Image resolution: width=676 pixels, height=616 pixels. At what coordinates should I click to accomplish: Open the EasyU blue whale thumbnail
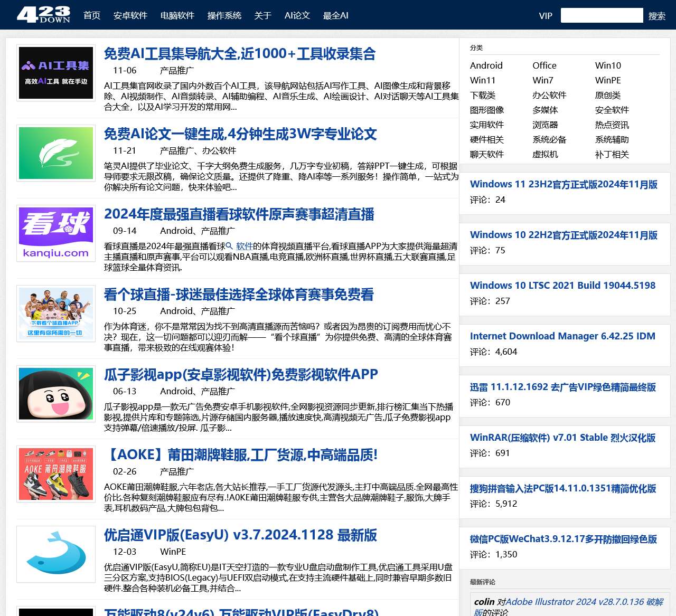56,554
